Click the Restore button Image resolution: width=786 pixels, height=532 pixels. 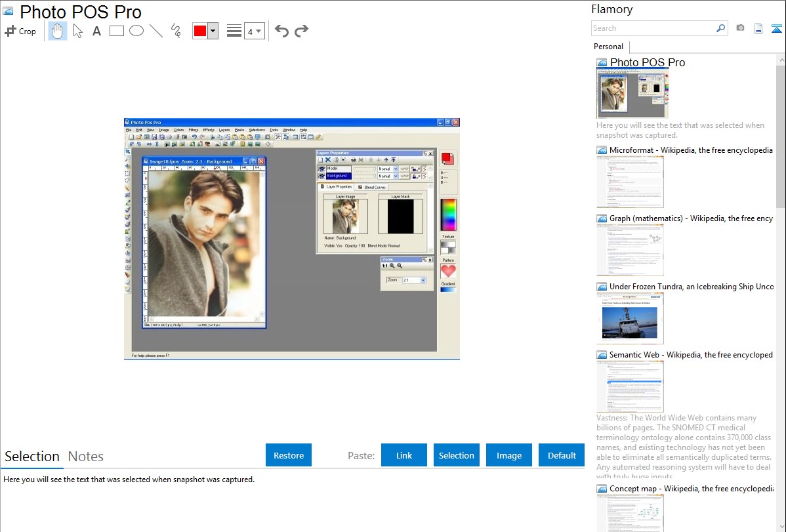click(x=289, y=455)
